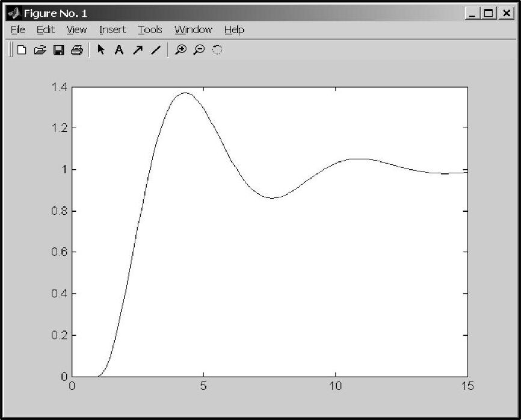The image size is (521, 420).
Task: Enable the Rotate 3D tool
Action: click(217, 50)
